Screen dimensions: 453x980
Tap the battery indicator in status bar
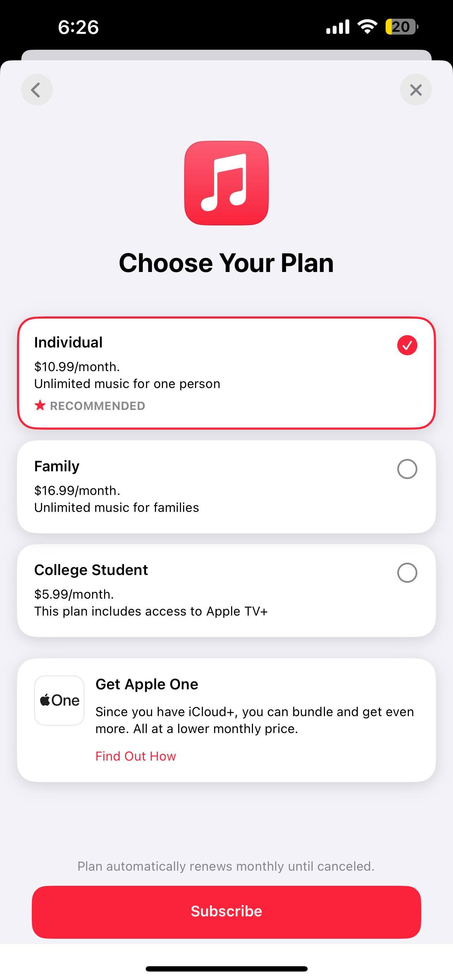pyautogui.click(x=401, y=26)
